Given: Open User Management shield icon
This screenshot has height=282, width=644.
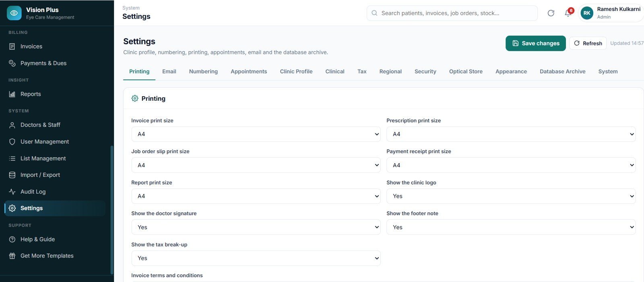Looking at the screenshot, I should coord(12,142).
